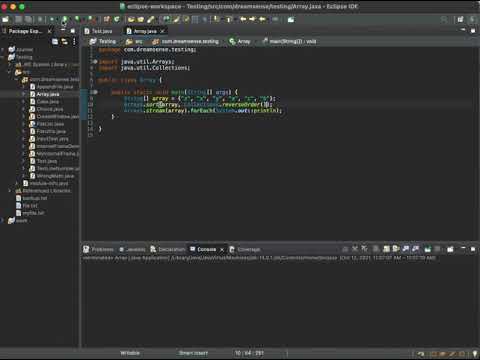The width and height of the screenshot is (480, 360).
Task: Click Testing in the editor breadcrumb
Action: (x=107, y=41)
